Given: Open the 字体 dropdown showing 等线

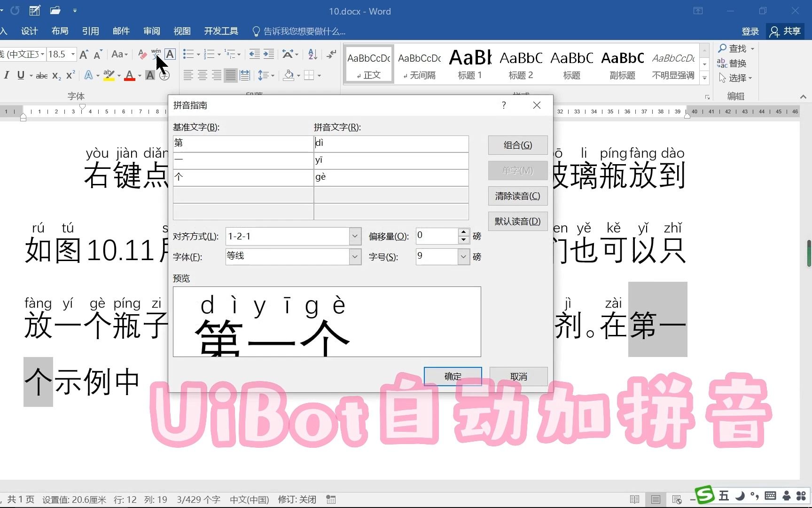Looking at the screenshot, I should 355,256.
